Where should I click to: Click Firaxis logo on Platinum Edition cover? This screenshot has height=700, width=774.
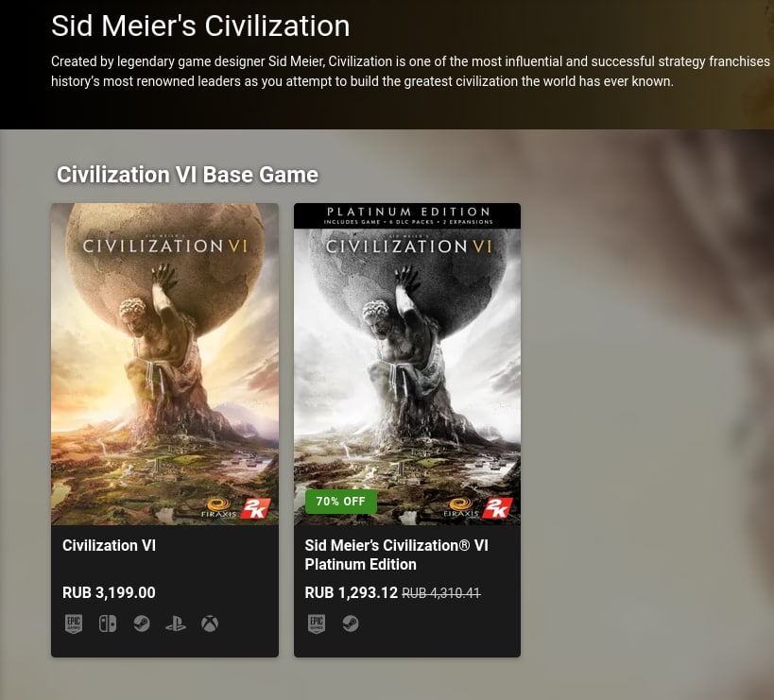(460, 508)
